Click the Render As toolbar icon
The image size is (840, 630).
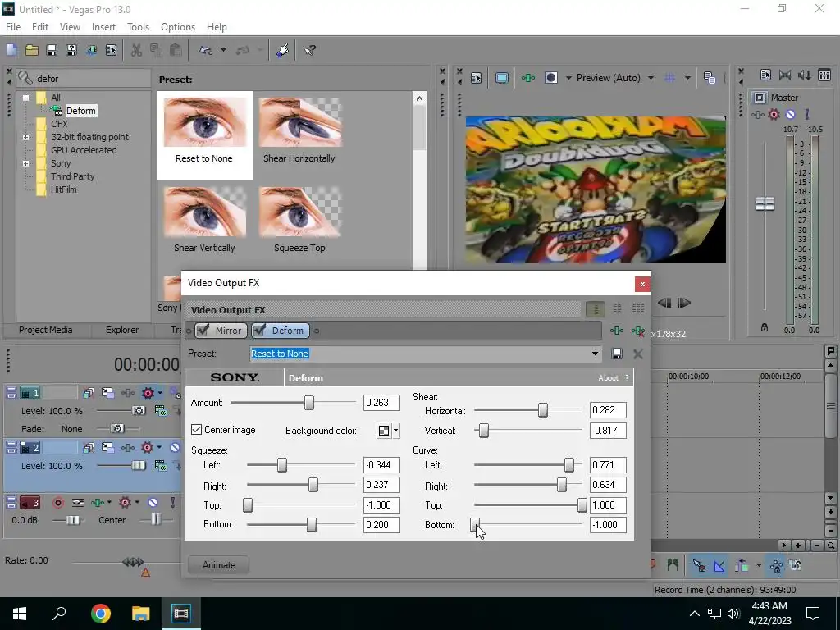[91, 50]
